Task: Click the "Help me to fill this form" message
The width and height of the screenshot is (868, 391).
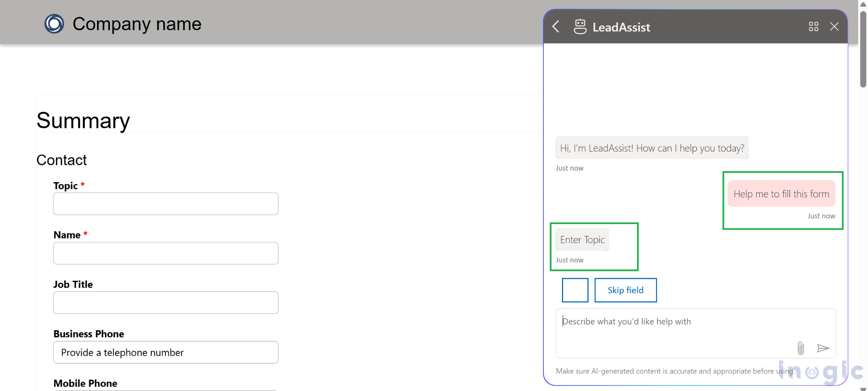Action: click(x=781, y=194)
